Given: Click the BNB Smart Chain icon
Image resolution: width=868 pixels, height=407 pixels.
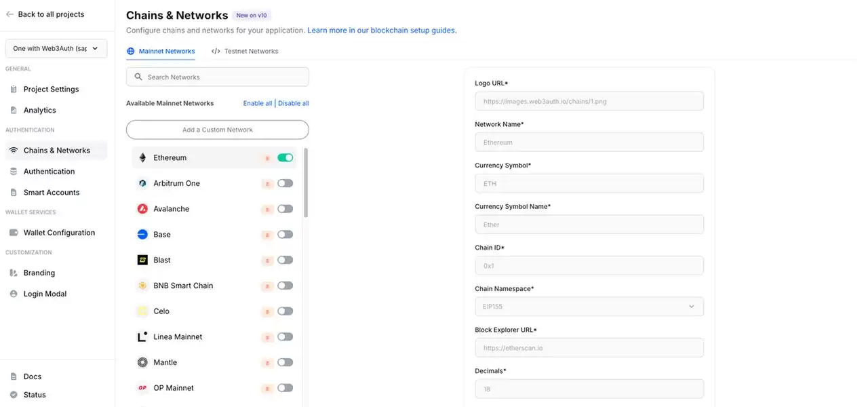Looking at the screenshot, I should (x=142, y=286).
